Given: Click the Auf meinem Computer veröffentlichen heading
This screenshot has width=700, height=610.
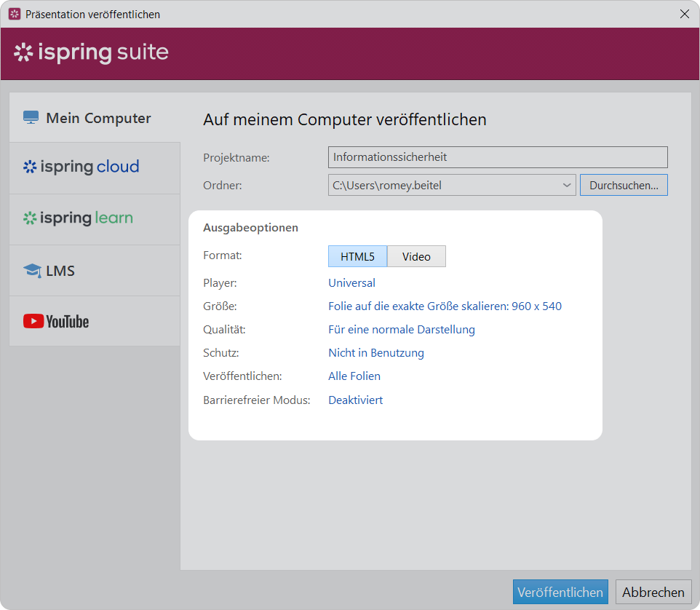Looking at the screenshot, I should click(x=345, y=119).
